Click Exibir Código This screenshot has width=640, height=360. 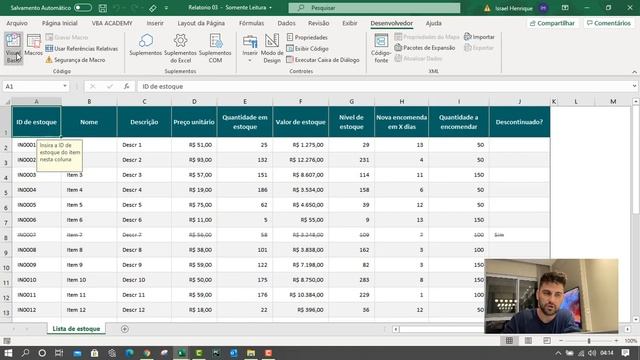[x=307, y=49]
